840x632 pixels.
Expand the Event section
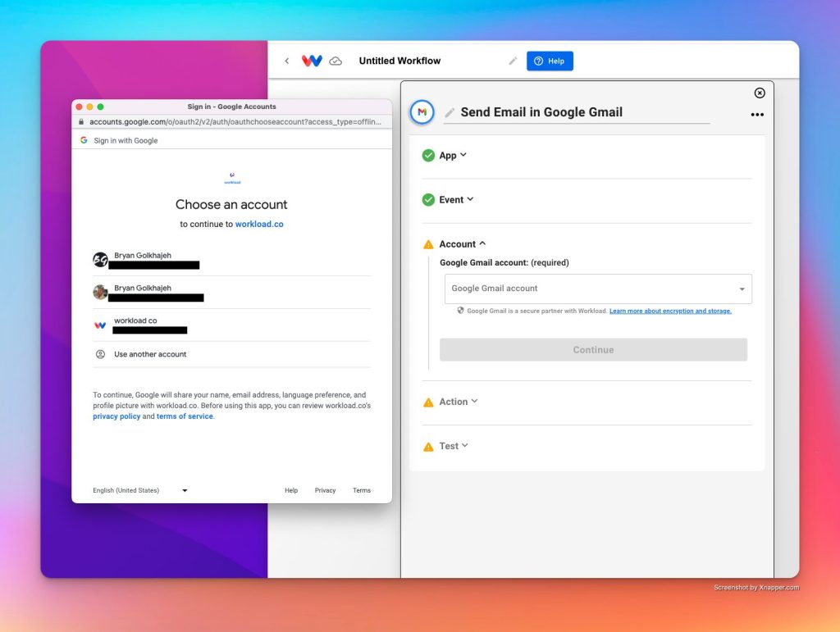click(456, 200)
